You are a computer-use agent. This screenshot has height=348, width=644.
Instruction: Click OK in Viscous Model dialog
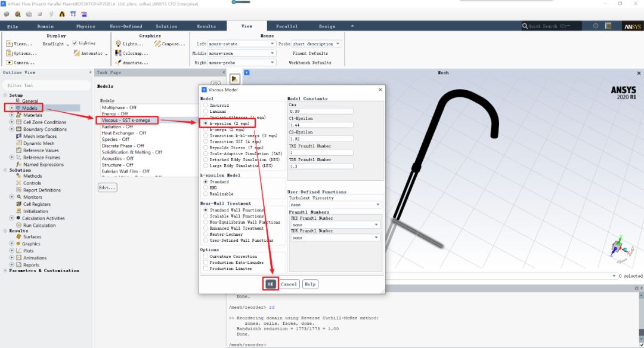click(x=270, y=284)
